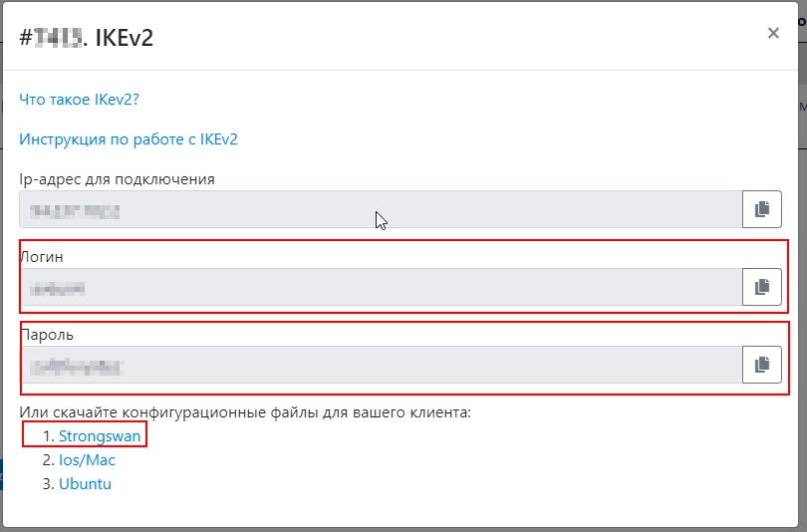Focus the Пароль input field
Screen dimensions: 807x532
point(379,365)
